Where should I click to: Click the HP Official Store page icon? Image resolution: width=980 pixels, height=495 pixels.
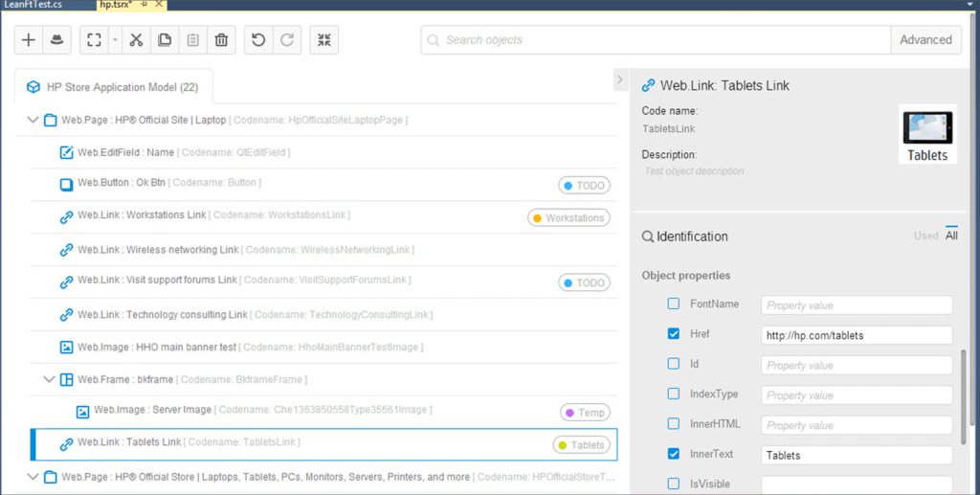coord(51,478)
